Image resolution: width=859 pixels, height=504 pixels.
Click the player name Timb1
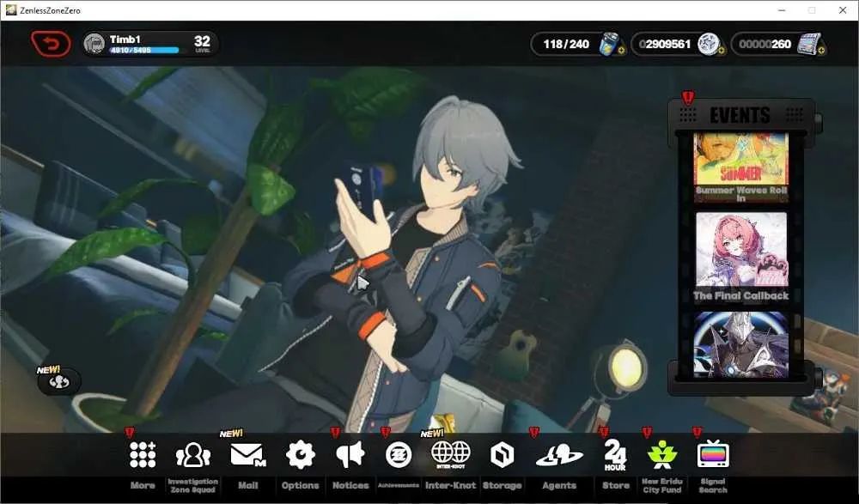[125, 39]
